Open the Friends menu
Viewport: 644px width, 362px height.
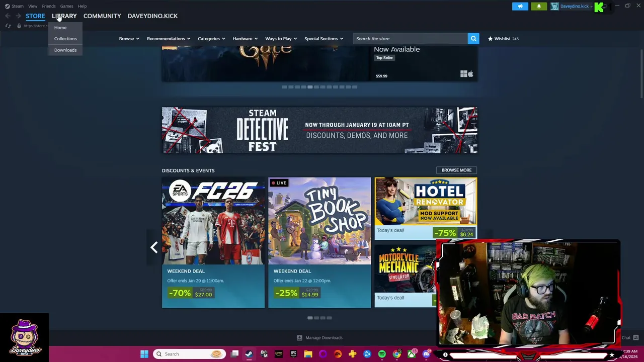49,6
